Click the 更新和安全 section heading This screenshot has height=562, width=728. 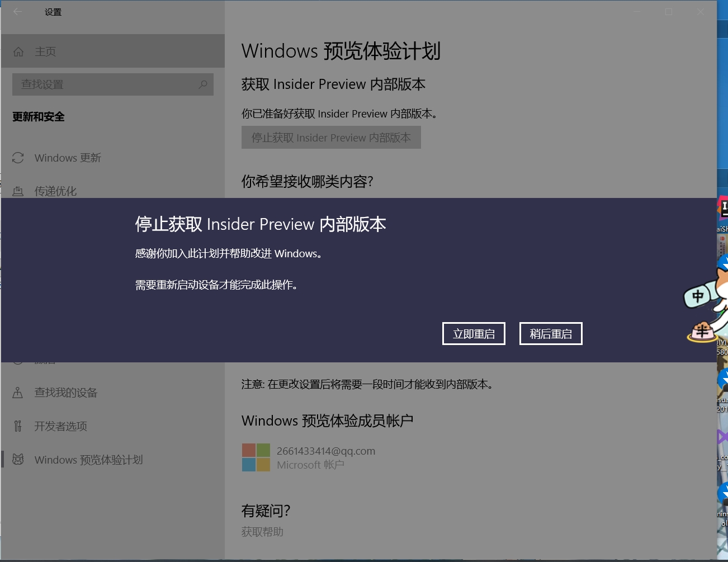[39, 117]
